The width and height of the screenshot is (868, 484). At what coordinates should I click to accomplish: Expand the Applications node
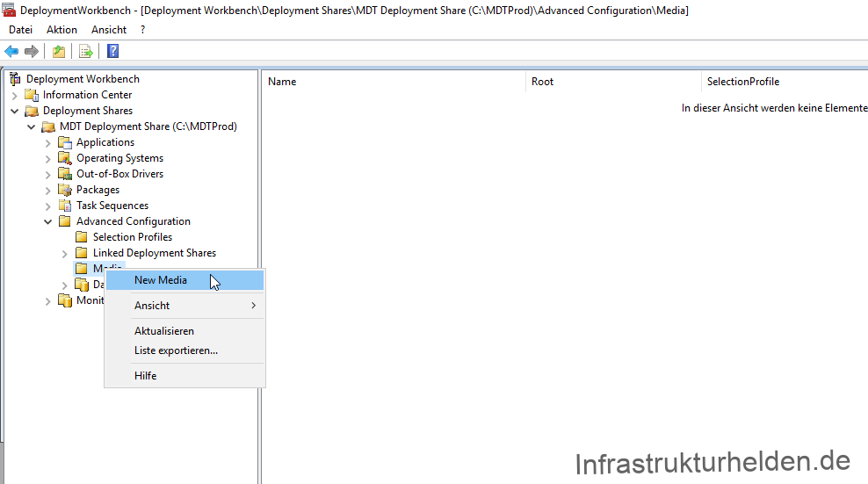pyautogui.click(x=48, y=143)
